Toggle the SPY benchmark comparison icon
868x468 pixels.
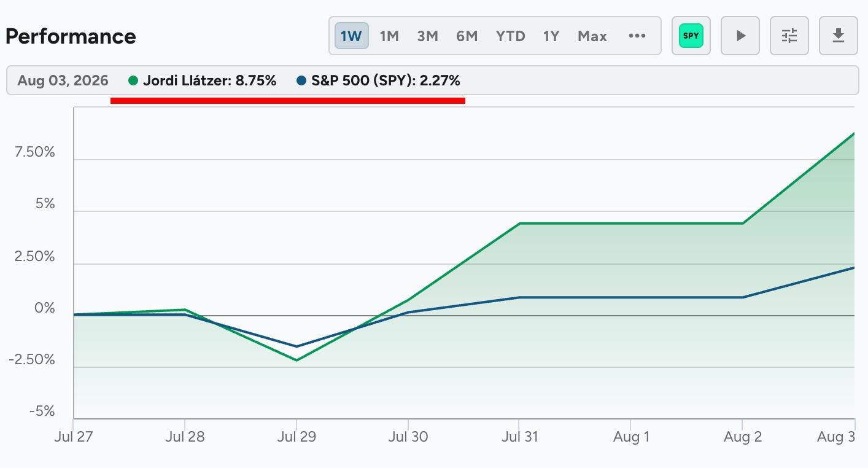tap(691, 36)
